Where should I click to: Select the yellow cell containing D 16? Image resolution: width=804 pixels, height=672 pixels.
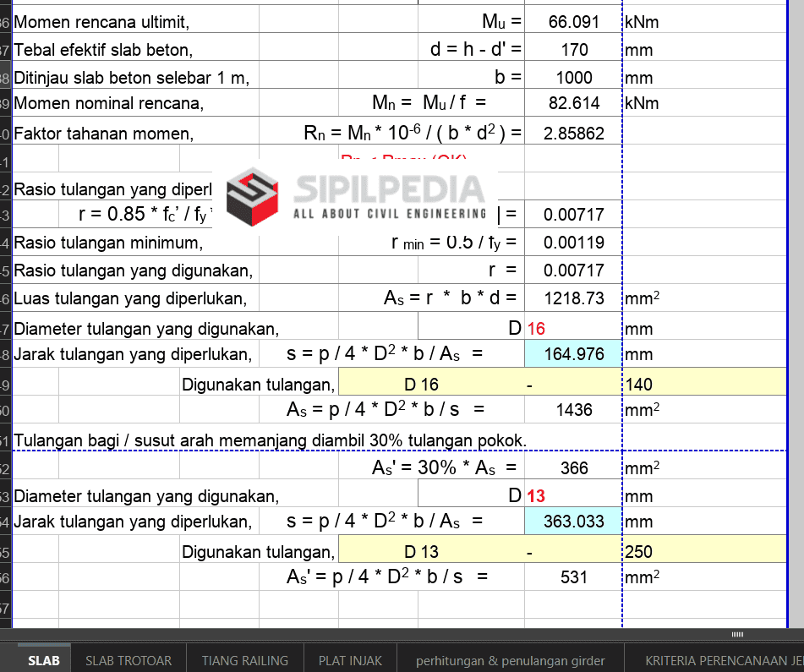421,385
